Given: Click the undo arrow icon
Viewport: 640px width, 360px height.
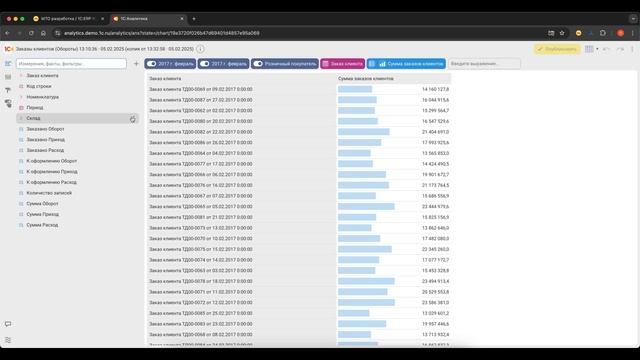Looking at the screenshot, I should [x=606, y=49].
